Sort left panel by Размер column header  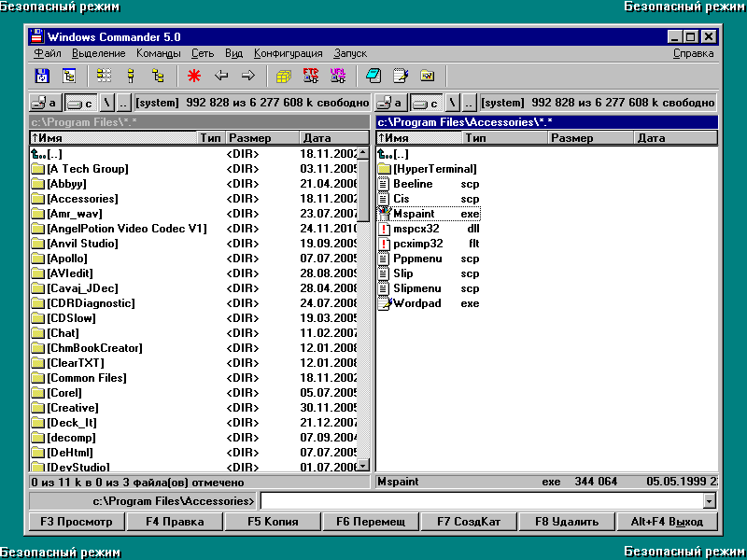(262, 138)
